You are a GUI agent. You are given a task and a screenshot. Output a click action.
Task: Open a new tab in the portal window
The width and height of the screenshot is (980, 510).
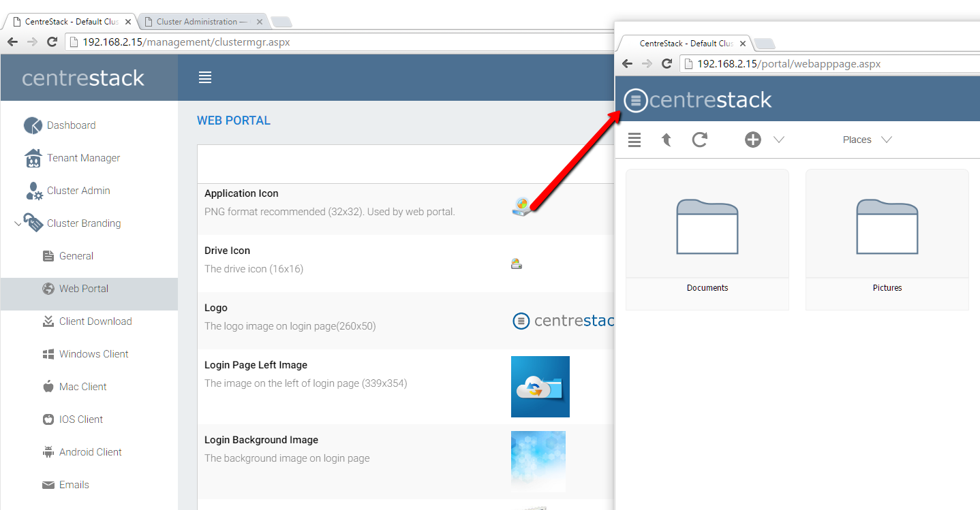tap(765, 44)
